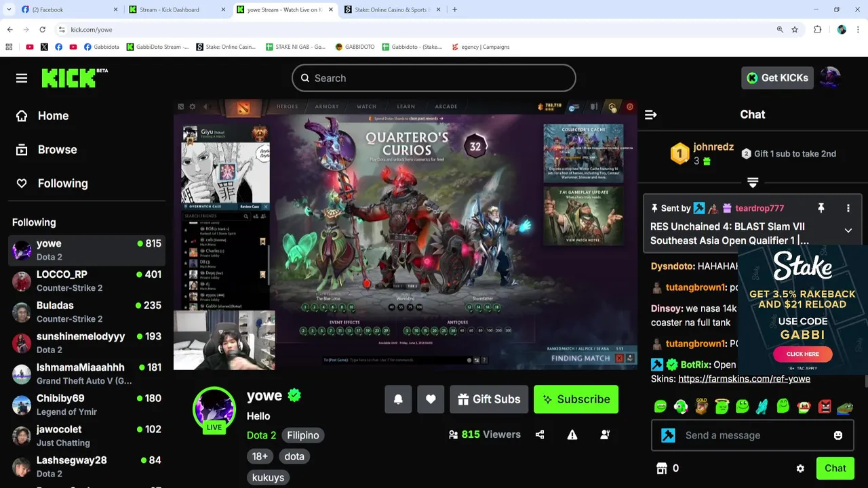Viewport: 868px width, 488px height.
Task: Click the kick.com/yowe address bar
Action: tap(414, 30)
